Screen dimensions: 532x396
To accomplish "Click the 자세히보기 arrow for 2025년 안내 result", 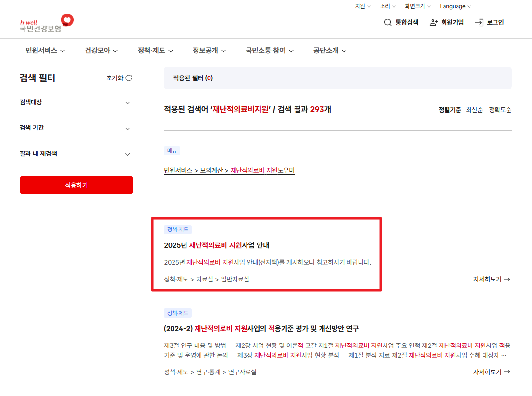I will [507, 279].
